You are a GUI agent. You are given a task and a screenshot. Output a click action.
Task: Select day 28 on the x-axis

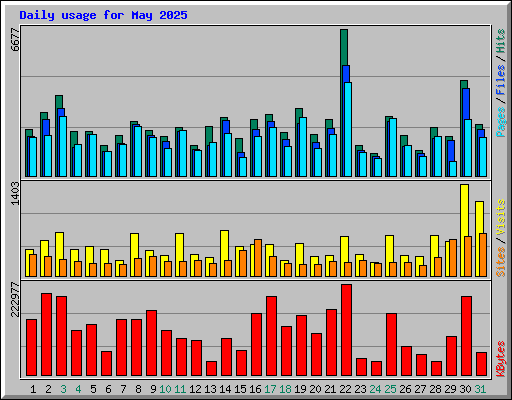[435, 389]
